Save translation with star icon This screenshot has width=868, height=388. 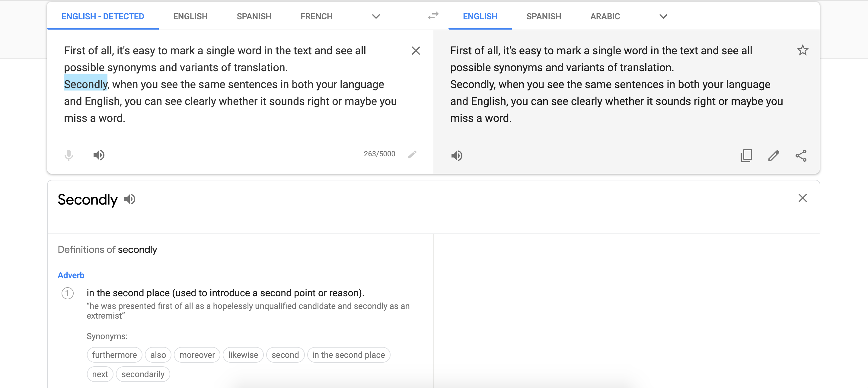coord(802,50)
